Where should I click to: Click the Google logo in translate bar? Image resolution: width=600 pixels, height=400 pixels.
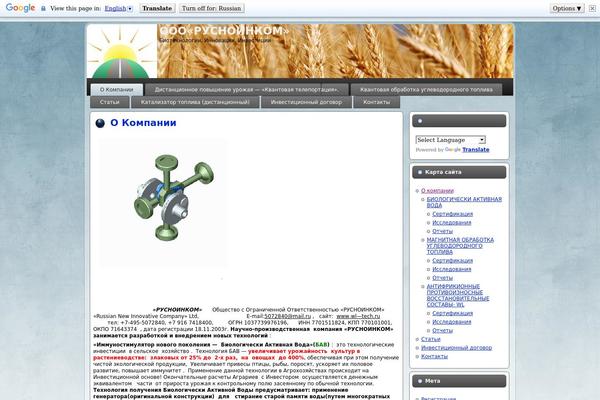tap(20, 8)
